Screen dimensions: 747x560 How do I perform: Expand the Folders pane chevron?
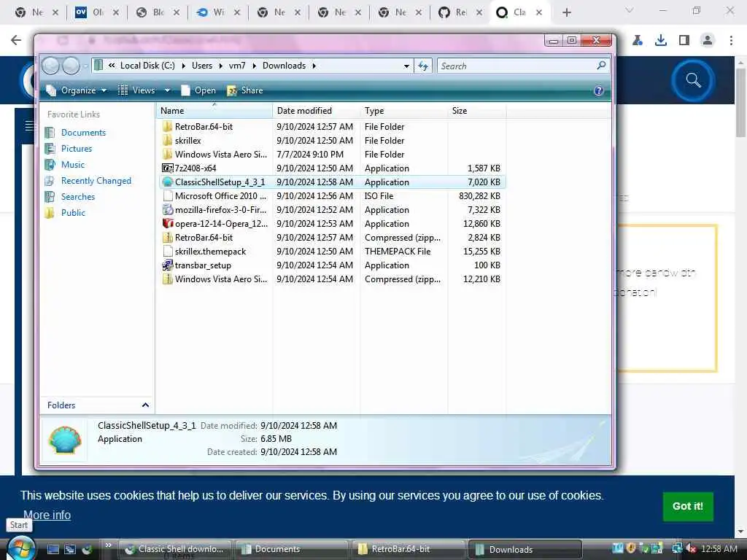[145, 405]
